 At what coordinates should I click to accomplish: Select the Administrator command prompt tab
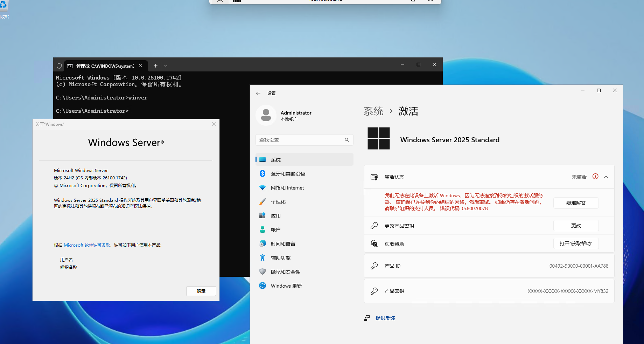click(105, 66)
